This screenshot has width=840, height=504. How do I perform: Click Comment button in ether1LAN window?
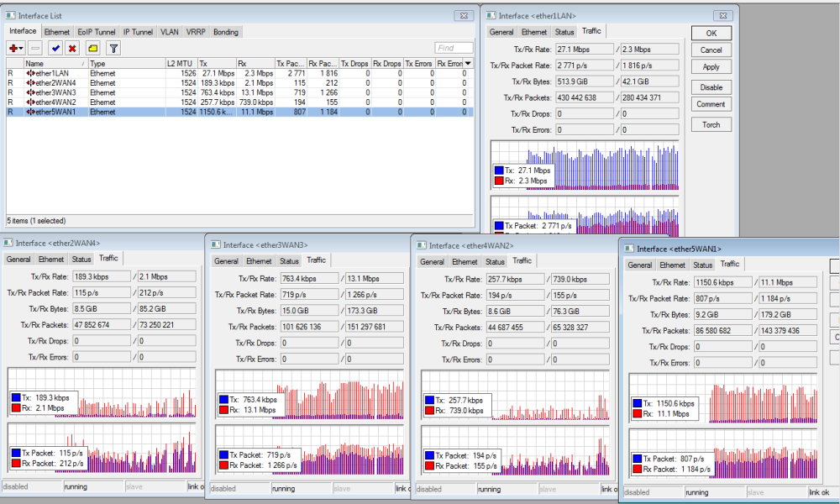pos(711,104)
